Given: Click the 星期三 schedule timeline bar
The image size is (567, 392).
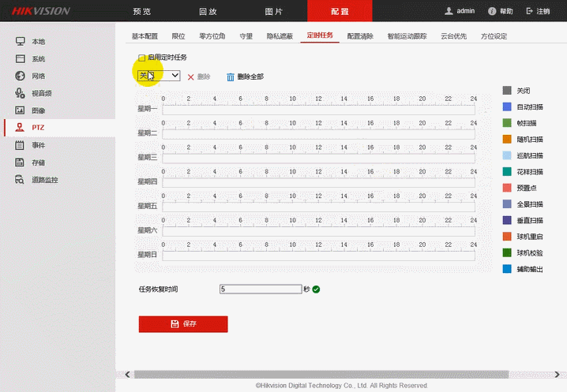Looking at the screenshot, I should tap(318, 159).
